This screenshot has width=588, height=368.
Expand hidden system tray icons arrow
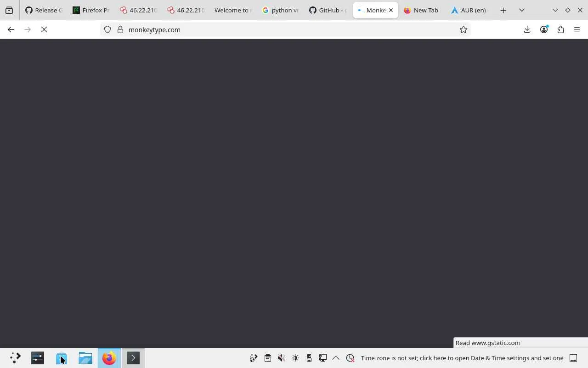point(336,358)
